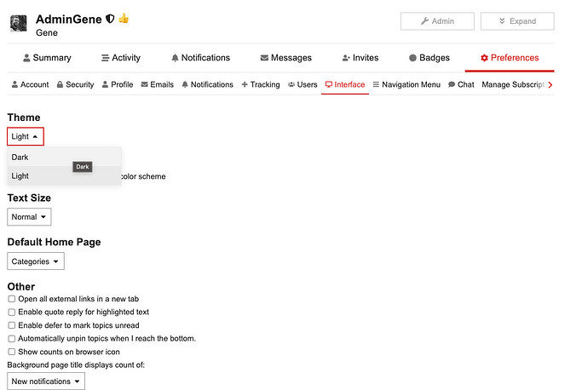
Task: Enable Open all external links in new tab
Action: [x=12, y=299]
